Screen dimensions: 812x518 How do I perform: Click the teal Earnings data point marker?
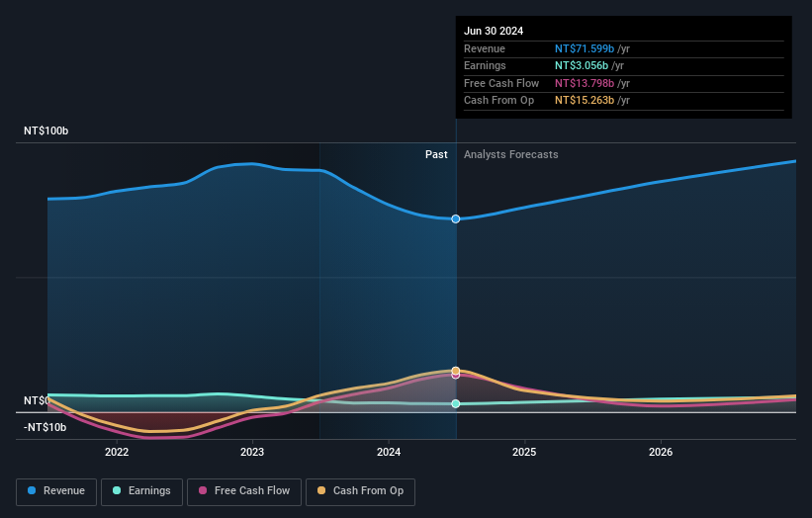pyautogui.click(x=456, y=403)
